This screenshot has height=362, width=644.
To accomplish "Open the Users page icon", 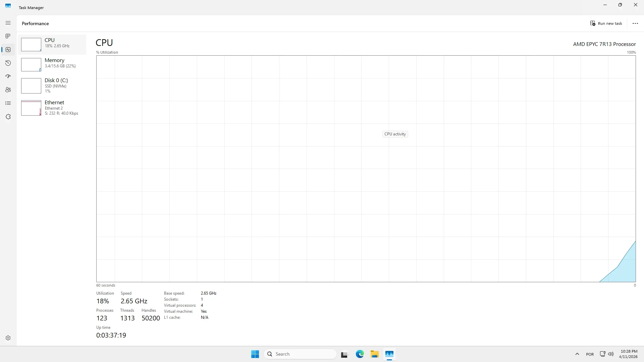I will coord(8,90).
